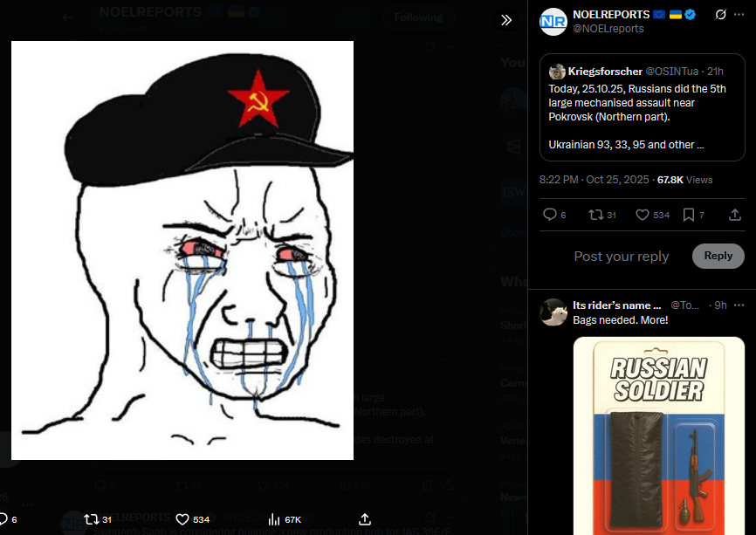
Task: Click the bottom bar reply icon showing 6
Action: pos(3,519)
